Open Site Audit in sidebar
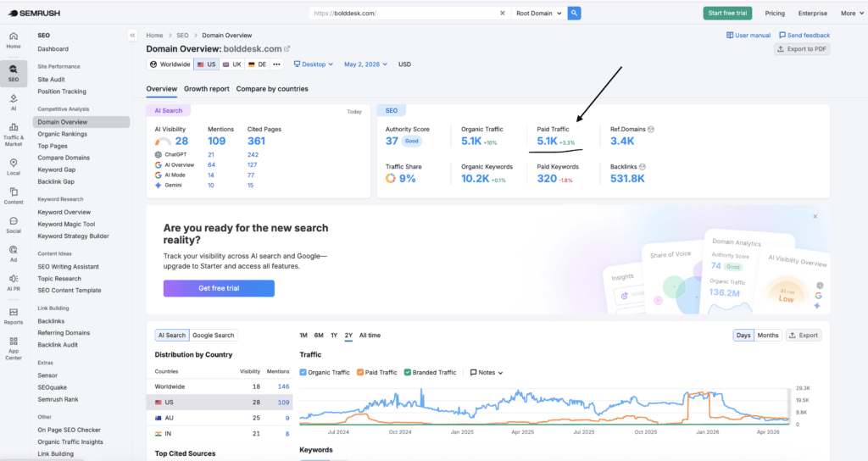The width and height of the screenshot is (868, 461). click(51, 79)
